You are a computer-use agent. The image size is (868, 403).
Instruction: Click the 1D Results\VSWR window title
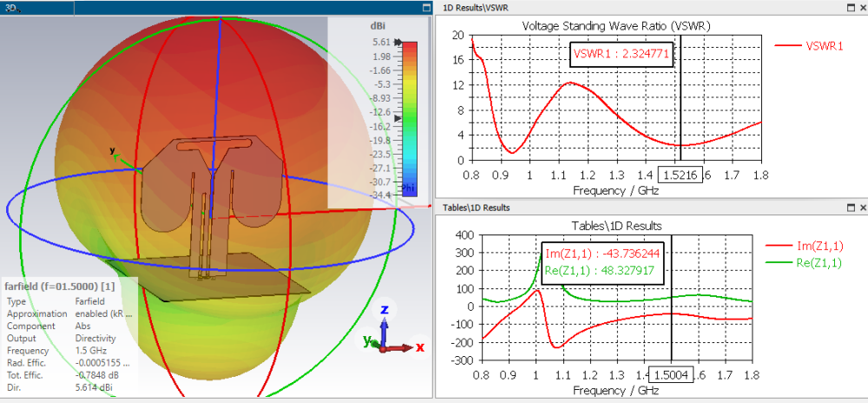point(476,8)
